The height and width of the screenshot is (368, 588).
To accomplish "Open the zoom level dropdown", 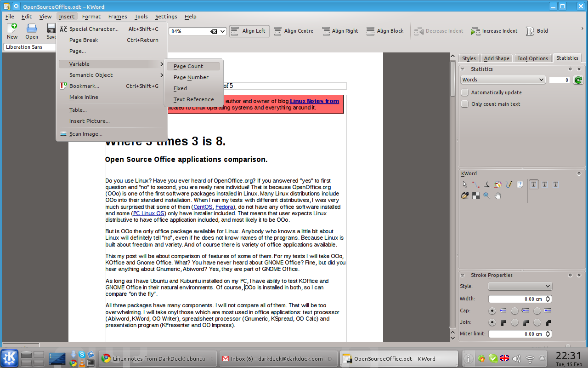I will 223,31.
